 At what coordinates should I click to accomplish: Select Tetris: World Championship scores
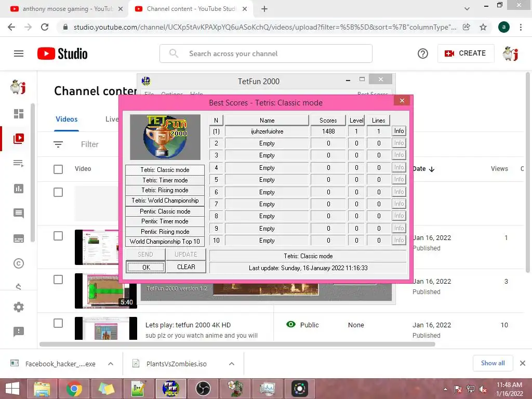165,201
